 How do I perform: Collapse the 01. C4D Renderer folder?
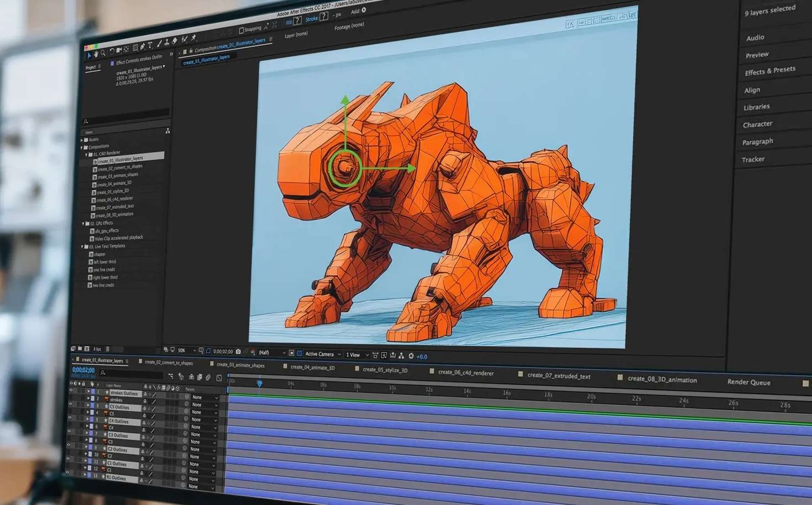click(x=86, y=154)
